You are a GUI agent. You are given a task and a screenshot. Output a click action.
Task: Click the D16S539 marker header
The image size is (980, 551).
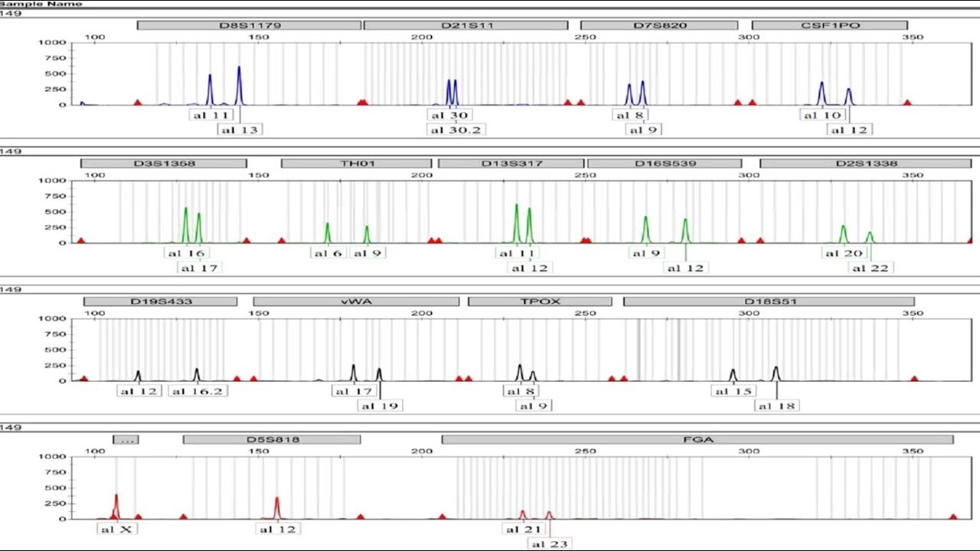click(665, 163)
